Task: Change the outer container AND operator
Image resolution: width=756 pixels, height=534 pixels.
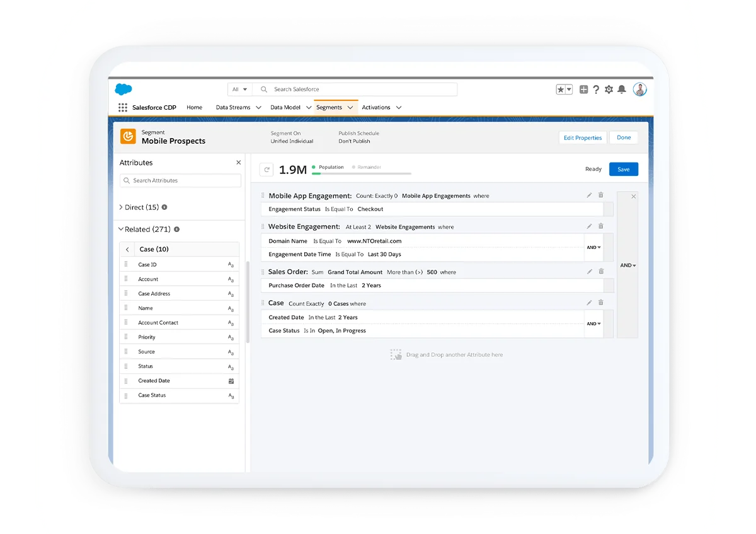Action: [x=627, y=265]
